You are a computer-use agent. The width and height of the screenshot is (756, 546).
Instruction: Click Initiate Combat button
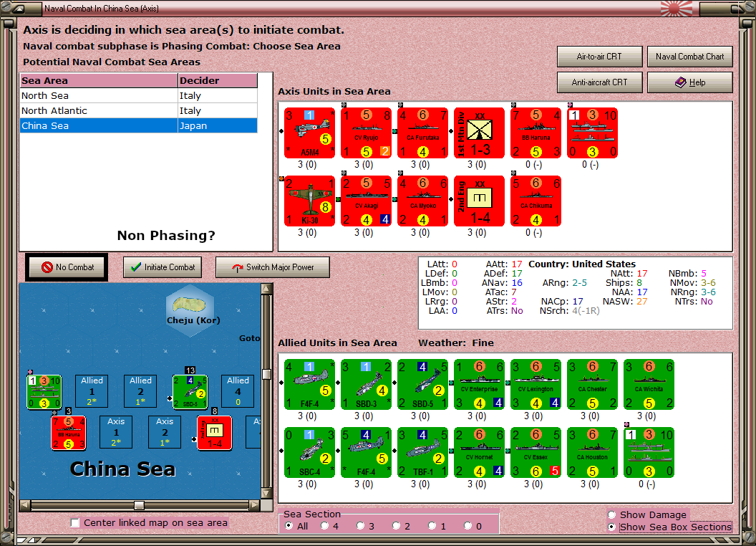point(163,267)
